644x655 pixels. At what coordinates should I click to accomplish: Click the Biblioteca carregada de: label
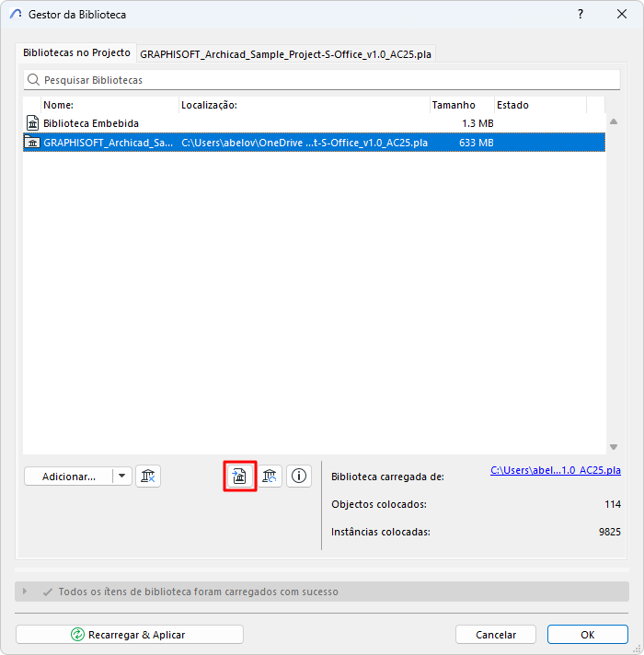pyautogui.click(x=387, y=477)
